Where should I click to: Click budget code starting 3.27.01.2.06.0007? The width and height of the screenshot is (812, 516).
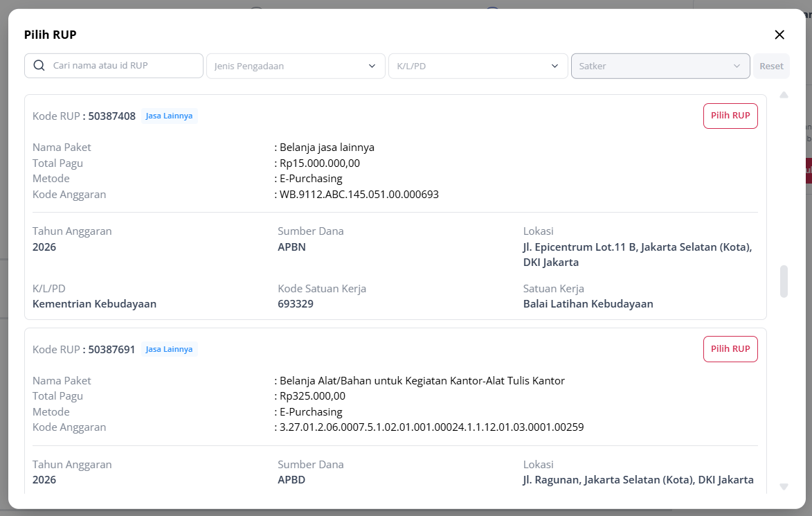tap(431, 427)
